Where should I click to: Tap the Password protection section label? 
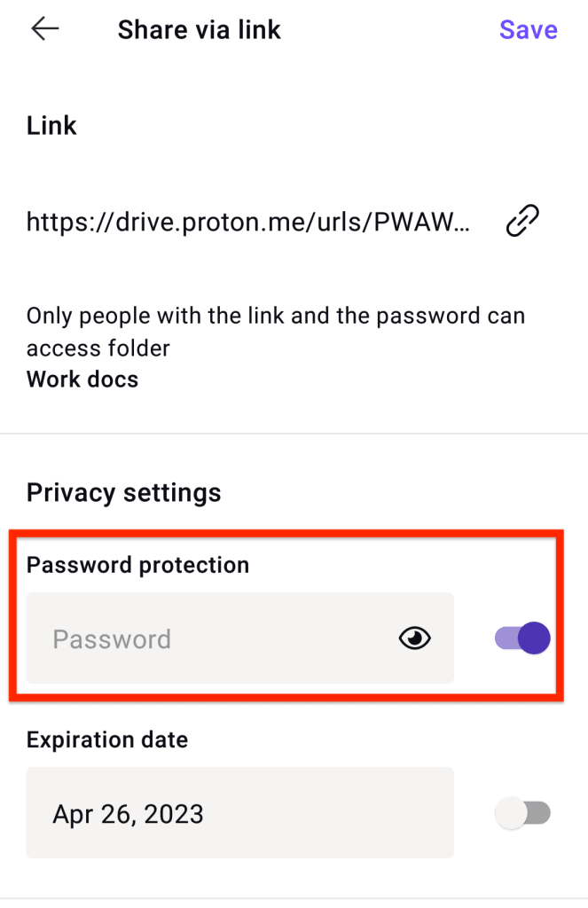coord(137,564)
